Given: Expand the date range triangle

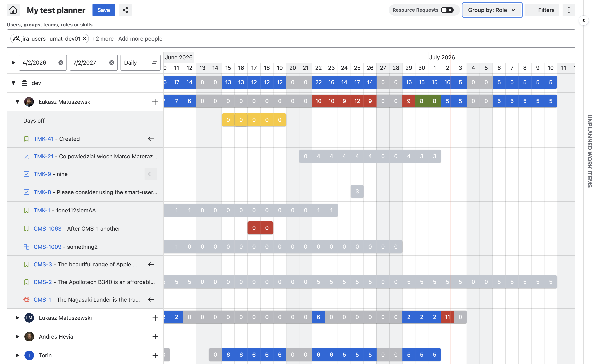Looking at the screenshot, I should click(x=13, y=63).
